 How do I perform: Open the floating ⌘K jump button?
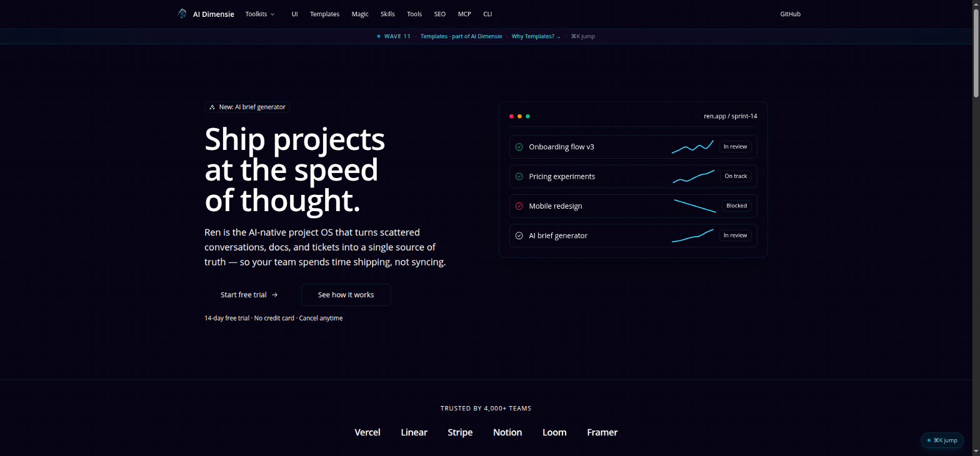[942, 440]
